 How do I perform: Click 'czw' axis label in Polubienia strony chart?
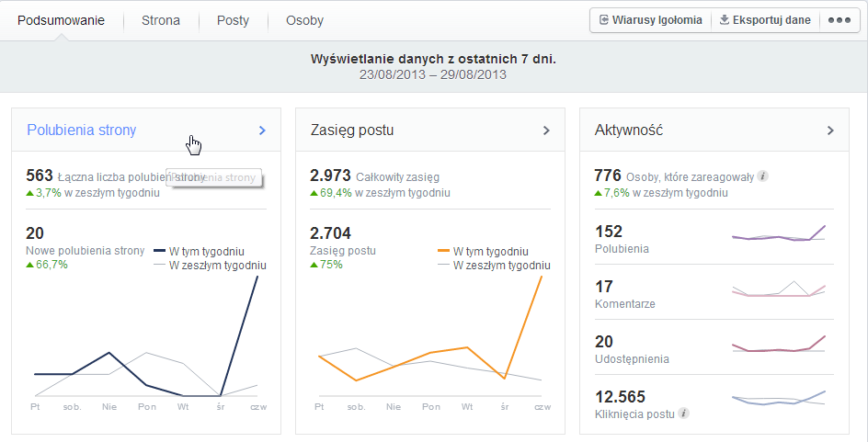point(258,406)
